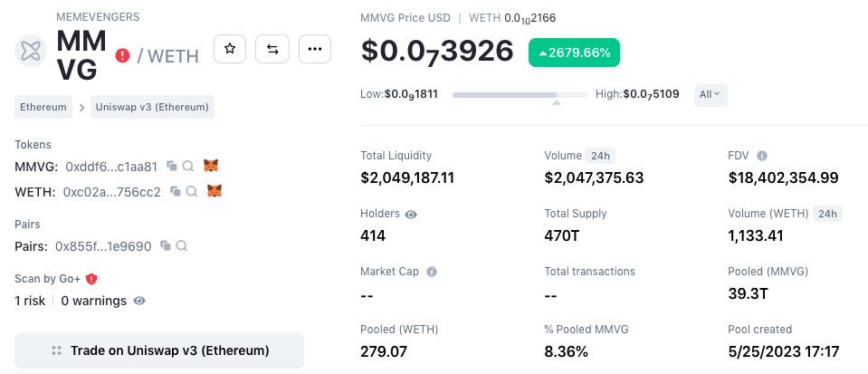Open the three-dots more options menu
This screenshot has width=868, height=374.
314,49
